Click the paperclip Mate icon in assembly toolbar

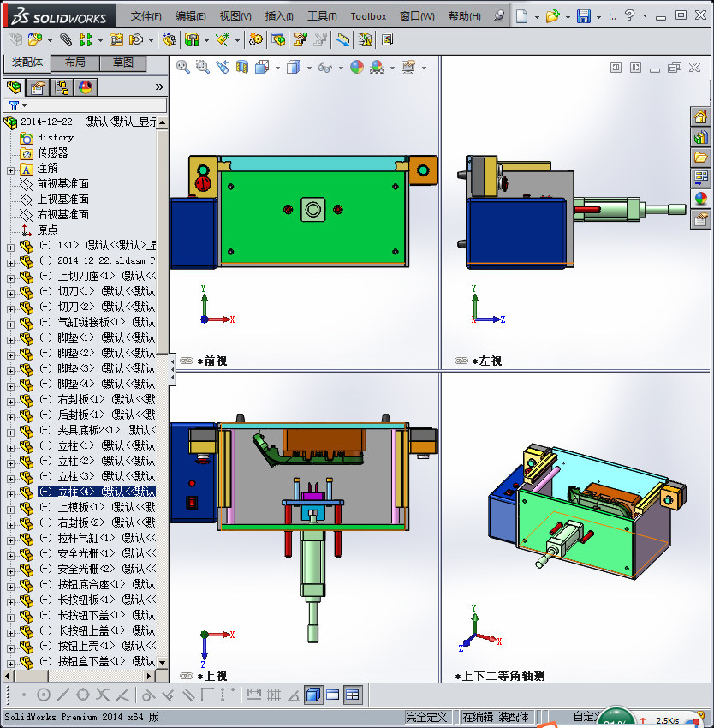[x=66, y=40]
